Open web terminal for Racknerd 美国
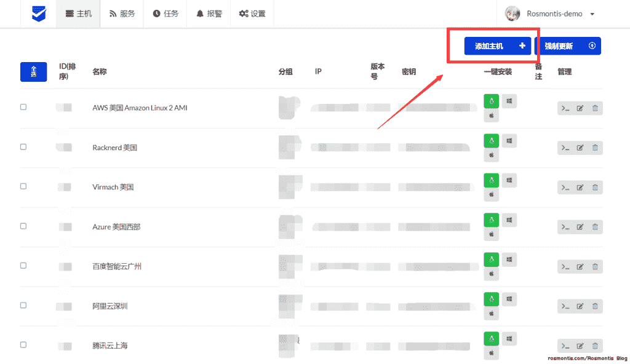 (565, 148)
